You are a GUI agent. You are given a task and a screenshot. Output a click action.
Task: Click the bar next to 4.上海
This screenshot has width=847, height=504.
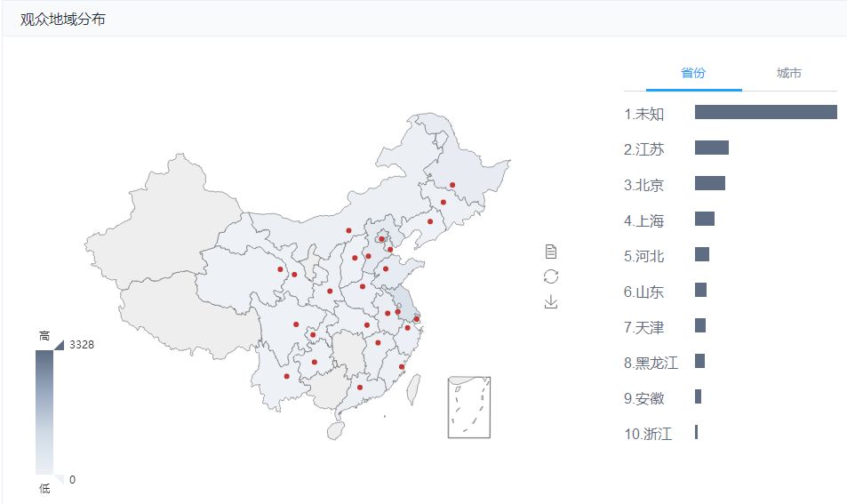[705, 219]
